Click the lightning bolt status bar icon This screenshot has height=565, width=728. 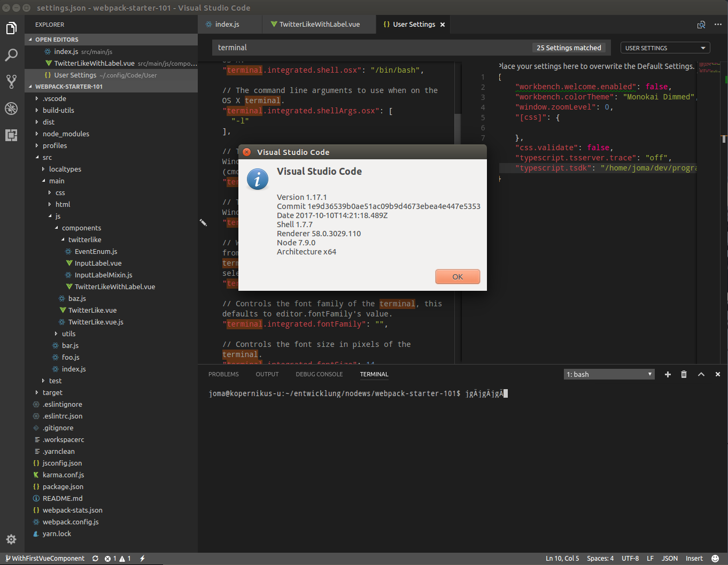143,559
